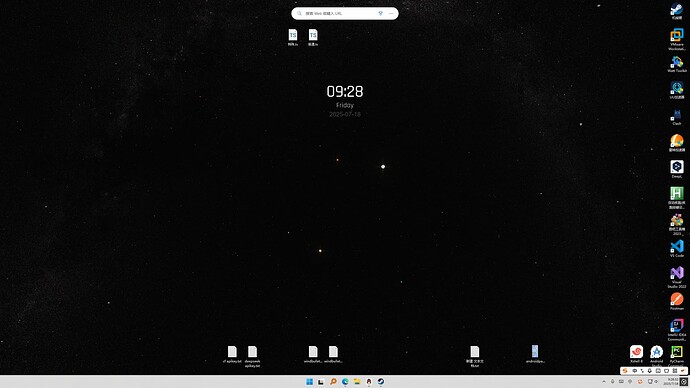Image resolution: width=690 pixels, height=388 pixels.
Task: Open the network and volume quick settings
Action: [x=653, y=381]
